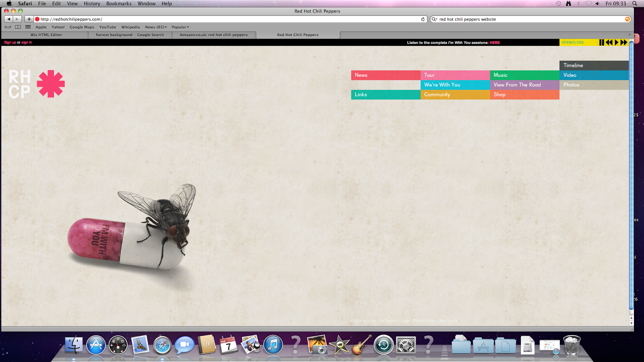The width and height of the screenshot is (644, 362).
Task: Launch iChat from the Dock
Action: tap(184, 345)
